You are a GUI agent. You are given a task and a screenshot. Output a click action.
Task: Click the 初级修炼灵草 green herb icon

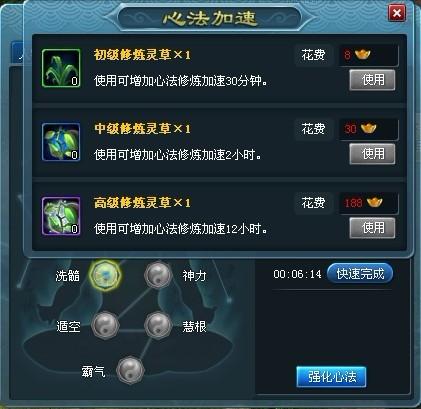[x=61, y=68]
